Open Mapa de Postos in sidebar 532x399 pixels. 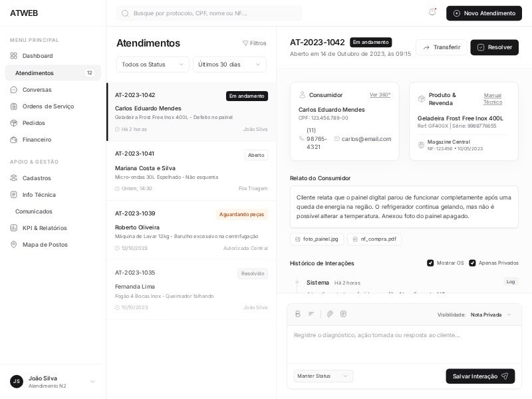[x=45, y=245]
